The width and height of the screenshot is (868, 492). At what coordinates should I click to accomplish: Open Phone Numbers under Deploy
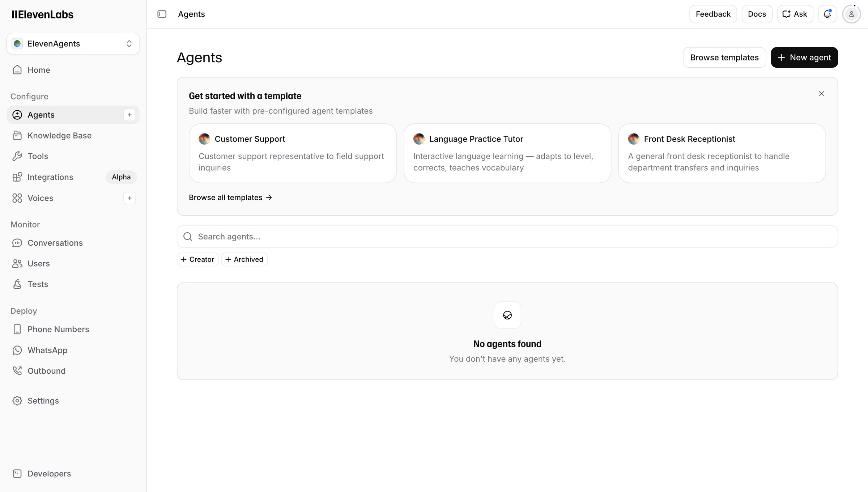[x=73, y=329]
